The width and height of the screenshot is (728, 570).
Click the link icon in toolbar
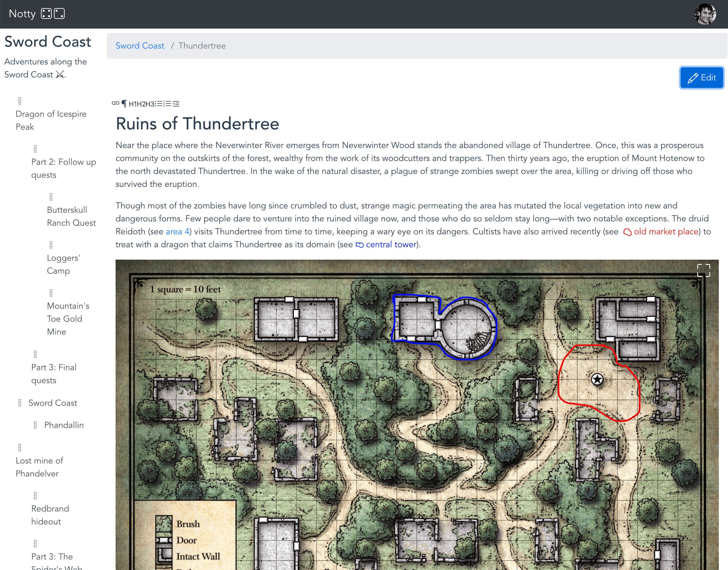tap(116, 104)
